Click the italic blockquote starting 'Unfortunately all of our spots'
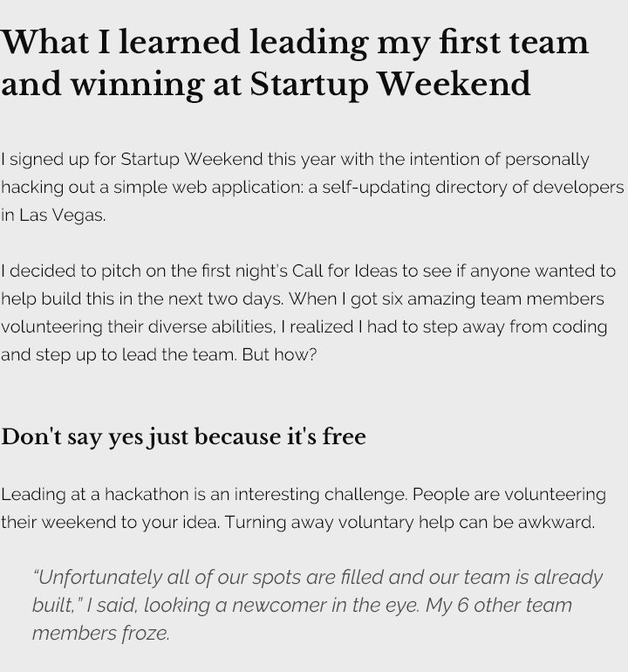Screen dimensions: 628x672 (318, 605)
